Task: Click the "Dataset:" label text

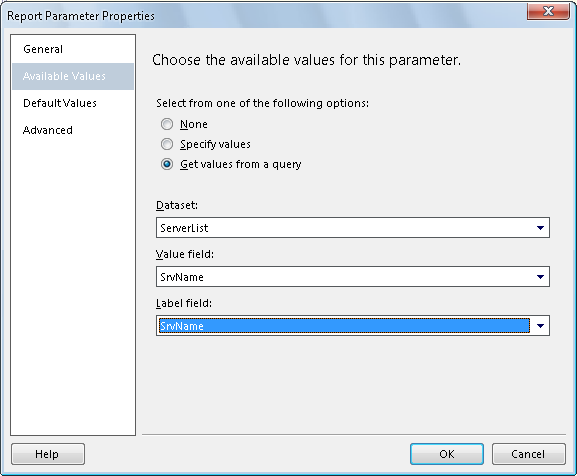Action: pos(177,205)
